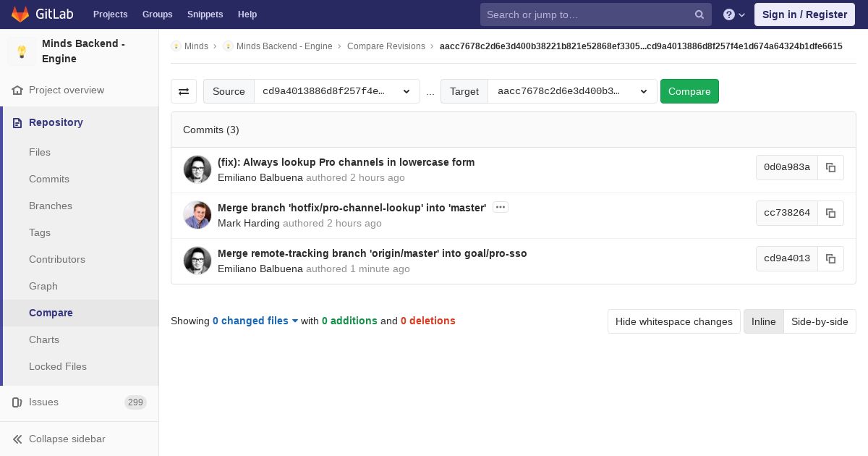Click the GitLab logo in header
868x456 pixels.
point(42,14)
